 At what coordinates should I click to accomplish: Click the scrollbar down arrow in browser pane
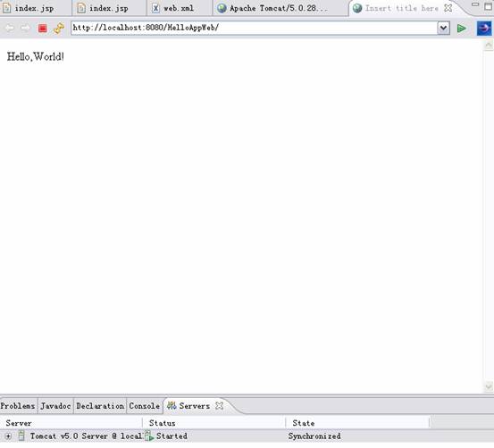[489, 386]
